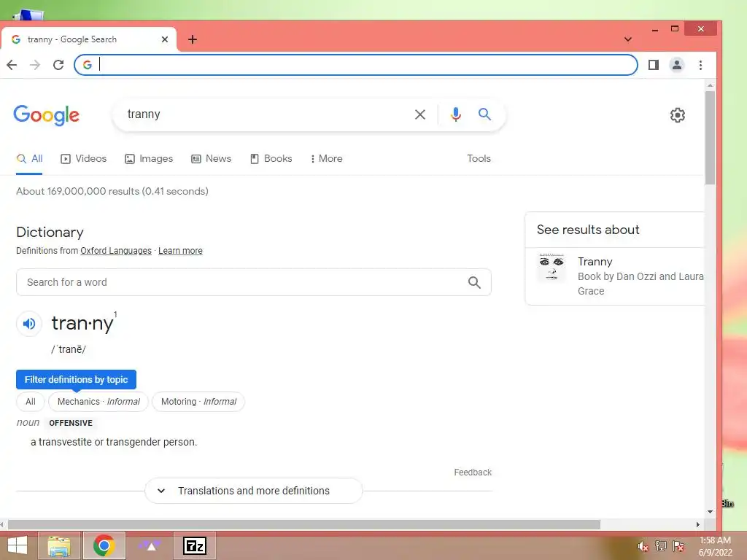Clear the Google search box with the X

(x=419, y=114)
